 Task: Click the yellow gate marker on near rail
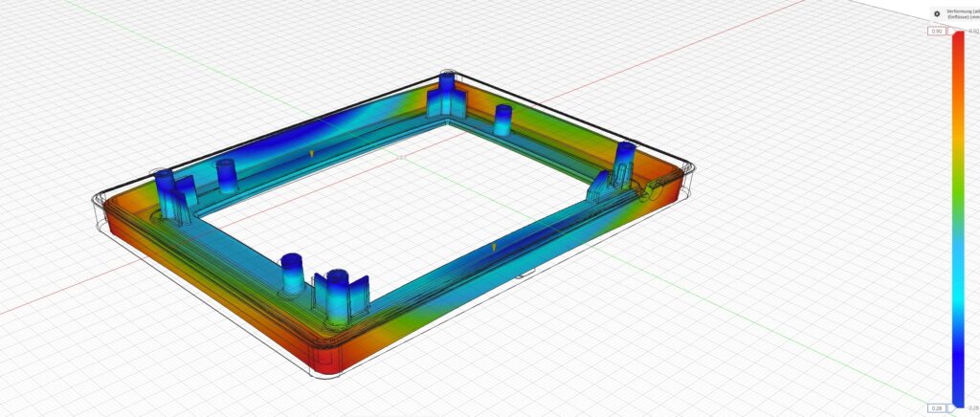494,248
